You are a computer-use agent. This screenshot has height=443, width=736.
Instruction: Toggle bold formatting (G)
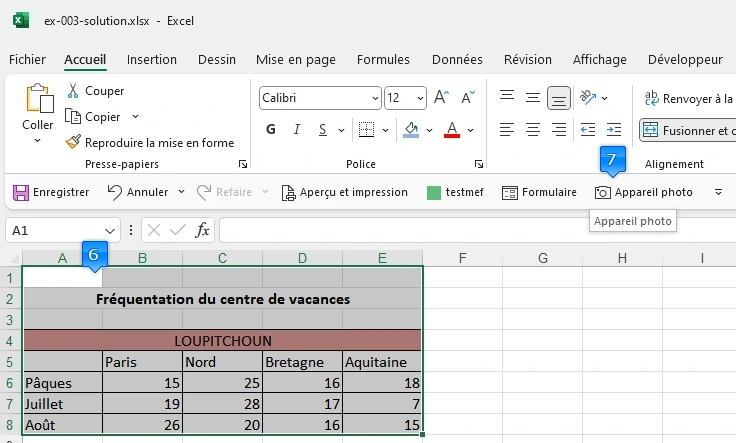click(271, 130)
